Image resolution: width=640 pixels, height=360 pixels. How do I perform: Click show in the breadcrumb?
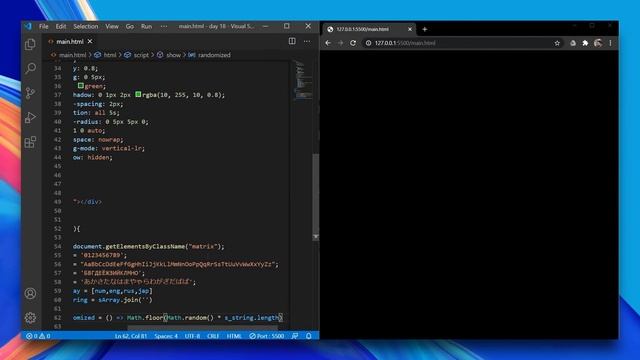tap(173, 55)
